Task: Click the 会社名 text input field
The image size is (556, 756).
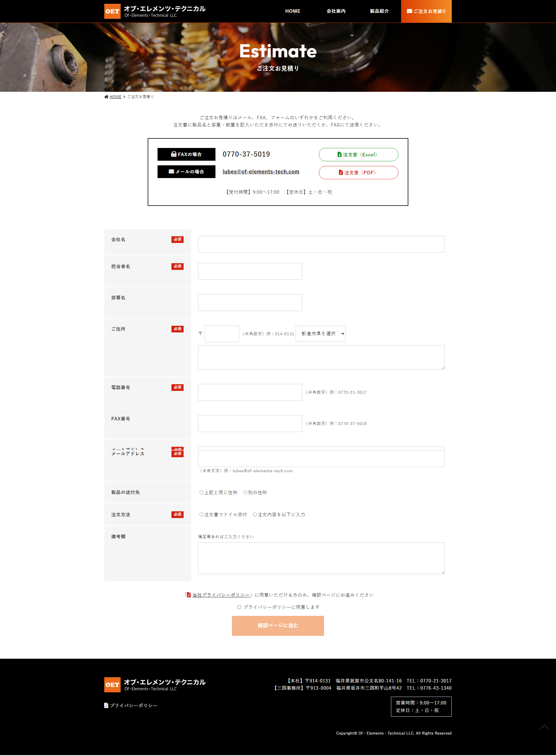Action: click(321, 244)
